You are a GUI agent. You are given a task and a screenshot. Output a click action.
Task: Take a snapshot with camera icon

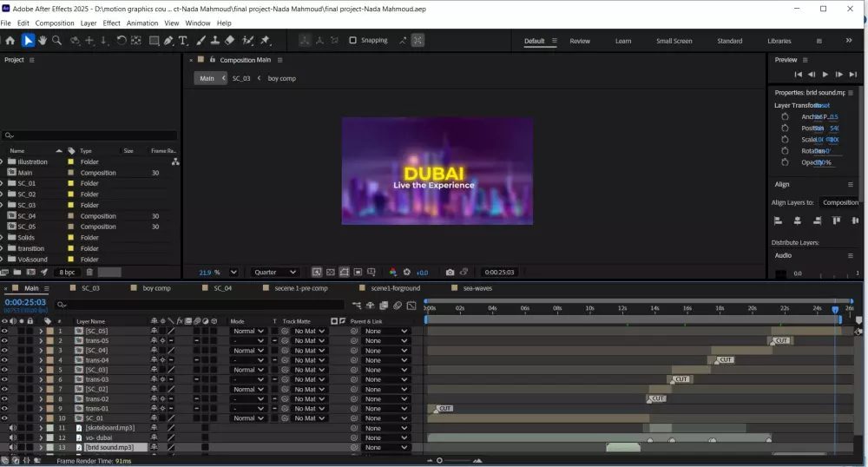[450, 273]
